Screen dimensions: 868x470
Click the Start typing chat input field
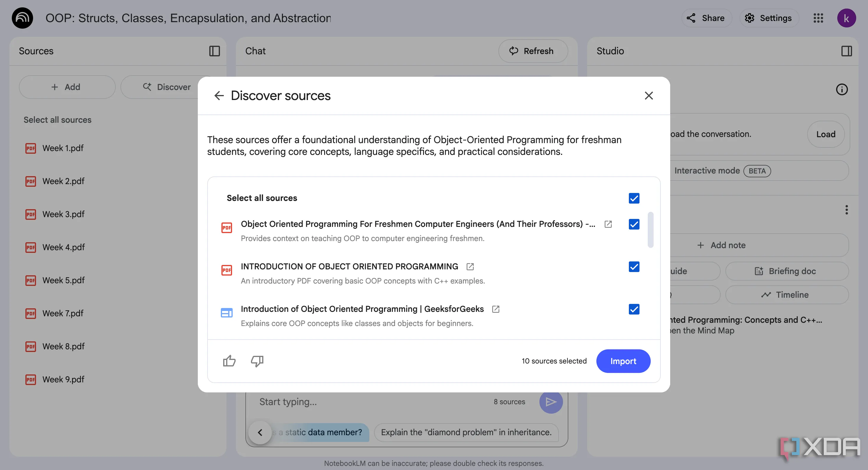click(x=371, y=402)
